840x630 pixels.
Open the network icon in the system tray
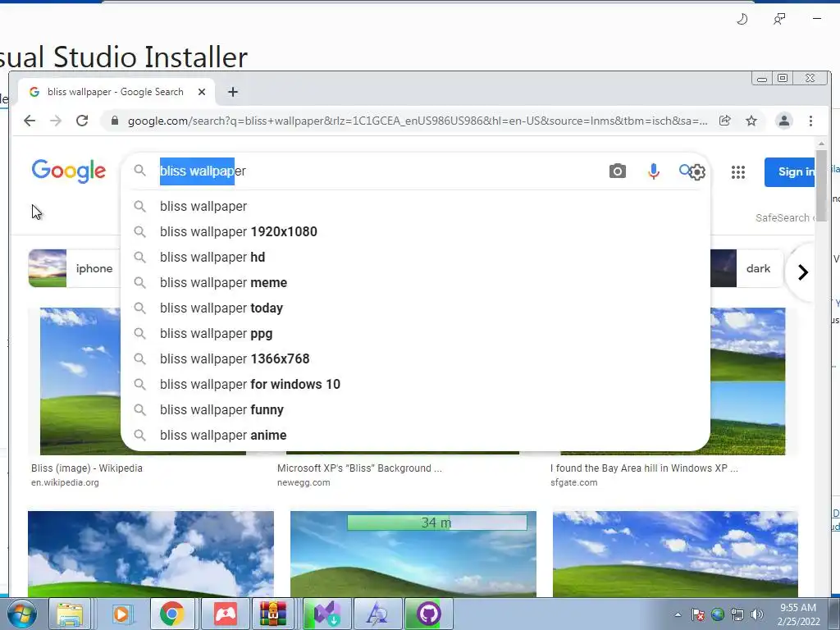(x=737, y=614)
